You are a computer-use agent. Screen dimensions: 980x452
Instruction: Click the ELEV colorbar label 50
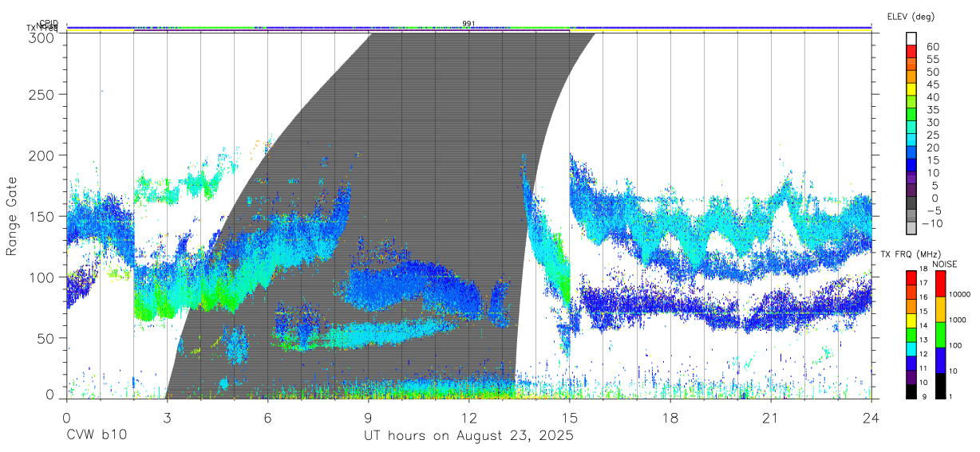932,72
